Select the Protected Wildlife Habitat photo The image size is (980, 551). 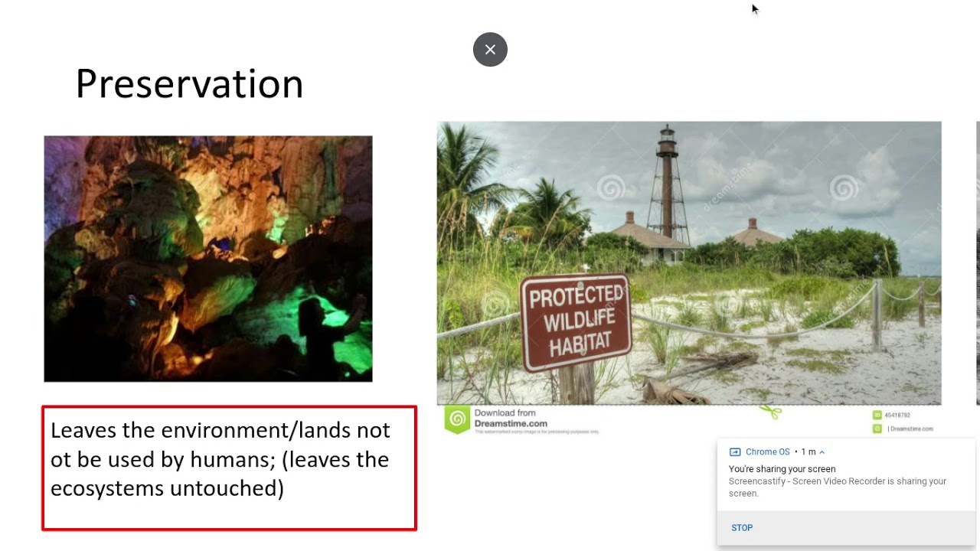pyautogui.click(x=689, y=262)
